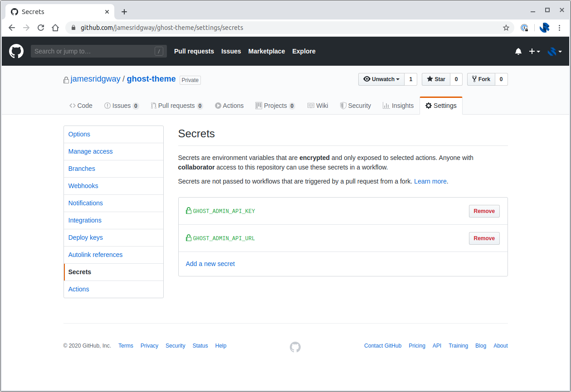571x392 pixels.
Task: Open jamesridgway profile link
Action: pos(96,79)
